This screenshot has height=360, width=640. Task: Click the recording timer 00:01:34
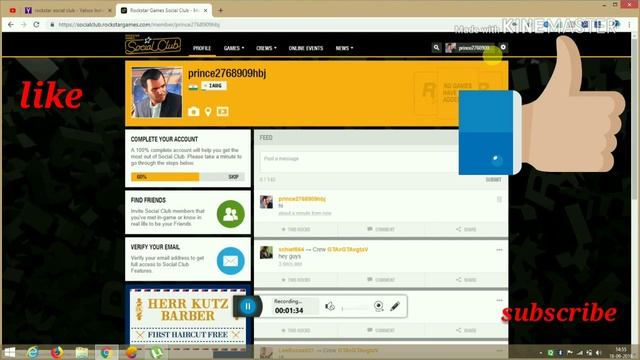tap(289, 311)
